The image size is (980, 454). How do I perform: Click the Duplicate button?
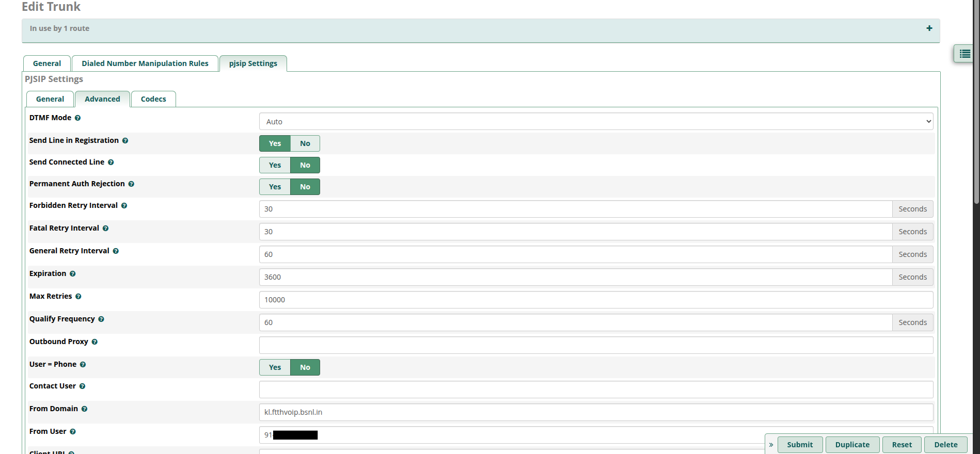click(x=852, y=445)
